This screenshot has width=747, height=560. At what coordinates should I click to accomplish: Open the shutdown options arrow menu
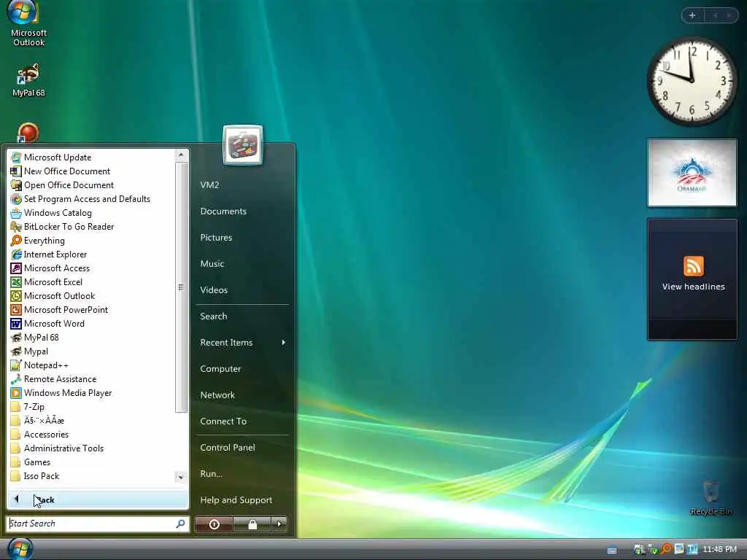point(279,524)
